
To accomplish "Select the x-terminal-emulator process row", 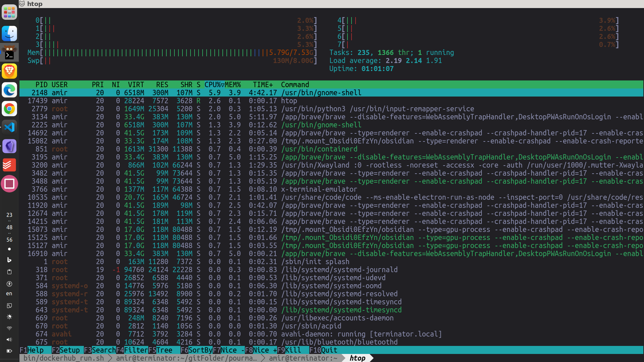I will pos(331,189).
